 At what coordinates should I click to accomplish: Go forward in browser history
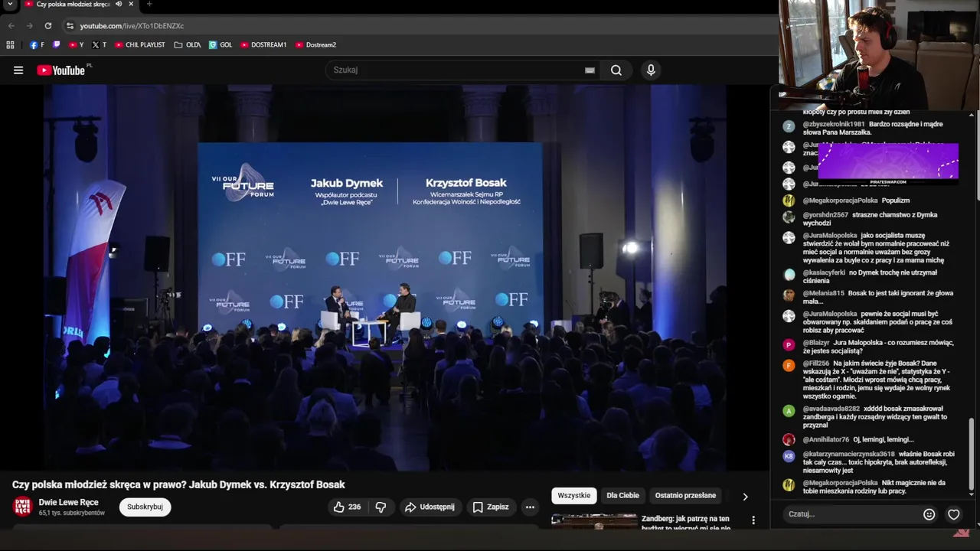coord(29,25)
